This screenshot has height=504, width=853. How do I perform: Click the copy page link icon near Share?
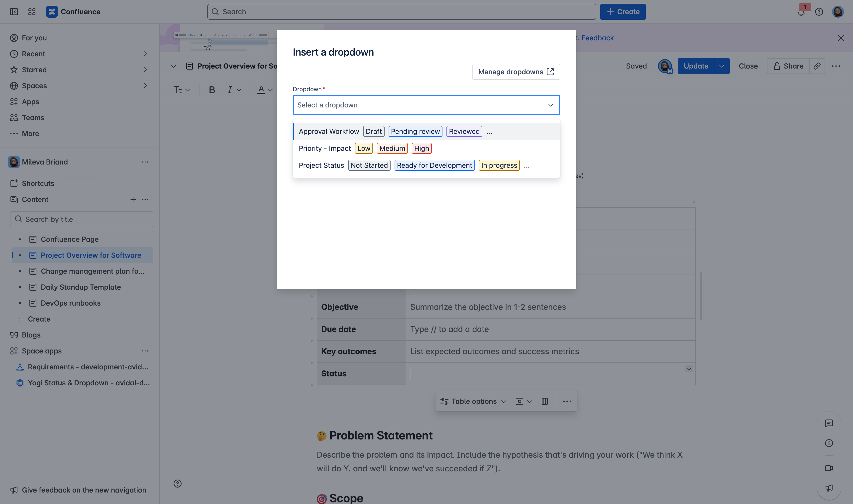click(x=817, y=66)
